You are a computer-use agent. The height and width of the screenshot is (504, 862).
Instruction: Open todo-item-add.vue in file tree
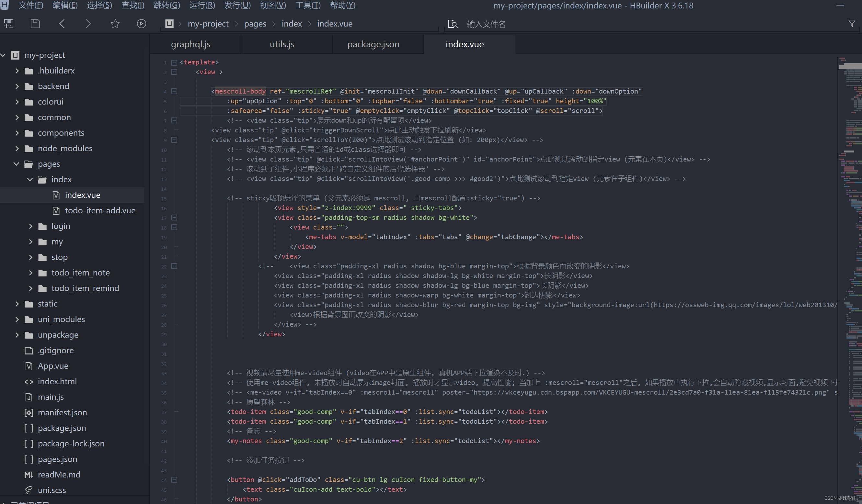pyautogui.click(x=100, y=210)
